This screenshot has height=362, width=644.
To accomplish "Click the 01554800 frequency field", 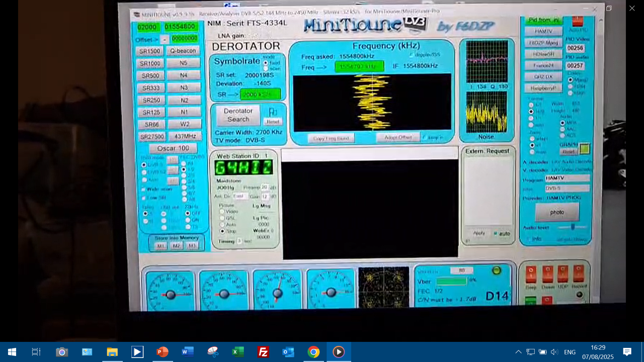I will coord(180,27).
